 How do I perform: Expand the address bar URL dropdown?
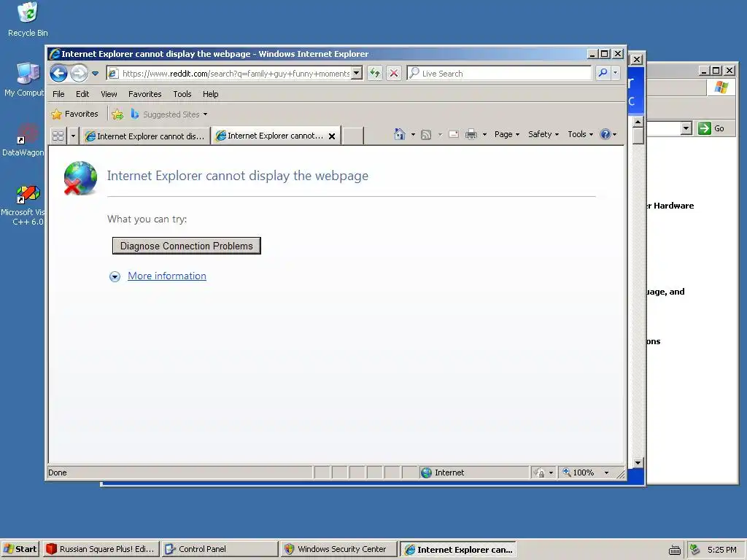[x=357, y=74]
